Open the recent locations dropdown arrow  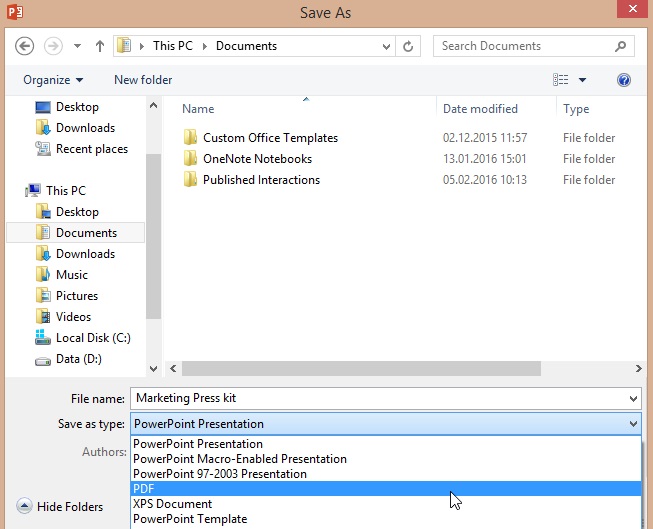tap(77, 46)
